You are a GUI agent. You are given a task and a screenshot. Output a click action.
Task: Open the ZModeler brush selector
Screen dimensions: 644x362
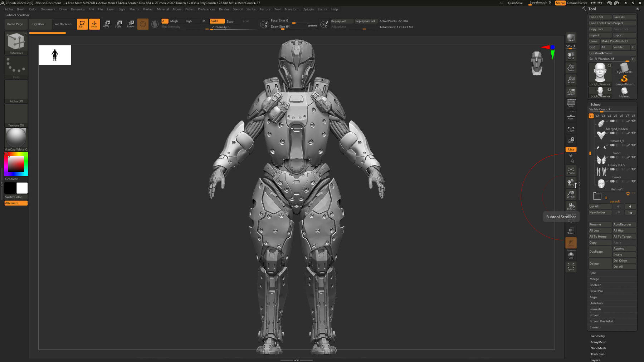(16, 43)
